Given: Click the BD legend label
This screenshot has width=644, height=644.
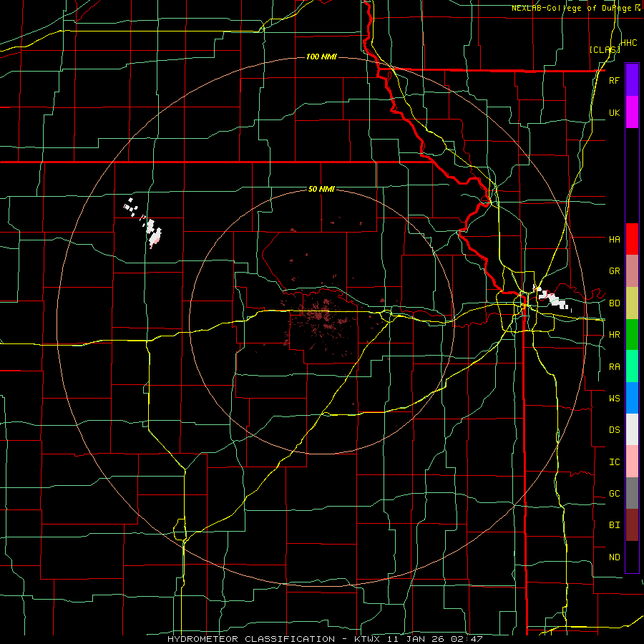Looking at the screenshot, I should [614, 303].
